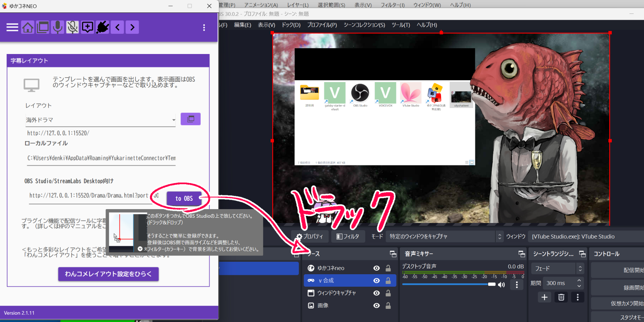Decrease the 期間 duration with down arrow
The width and height of the screenshot is (644, 322).
coord(579,286)
